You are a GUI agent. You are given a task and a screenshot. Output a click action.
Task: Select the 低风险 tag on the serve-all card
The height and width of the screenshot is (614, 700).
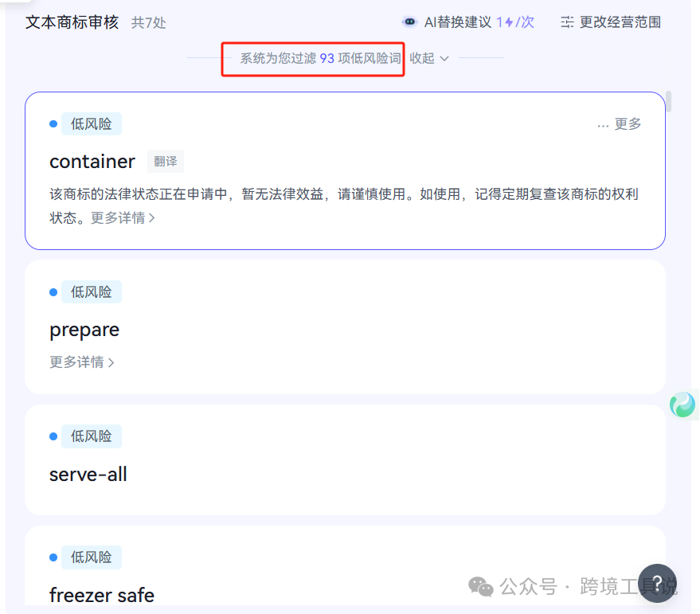point(92,436)
